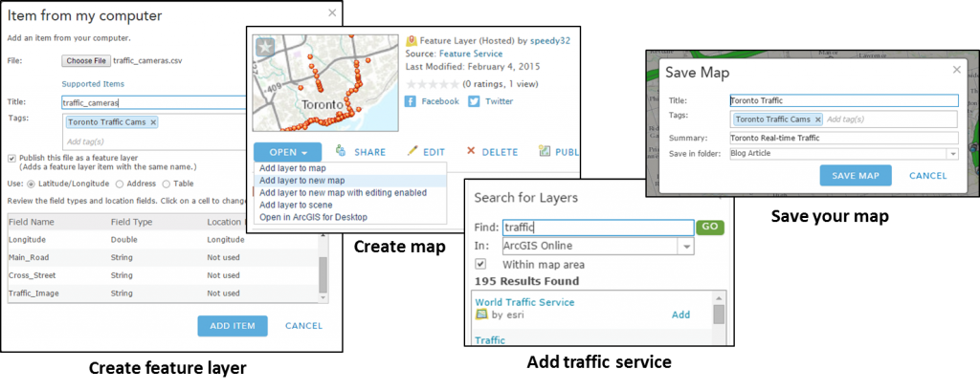Screen dimensions: 980x391
Task: Click the red Delete X icon
Action: click(471, 151)
